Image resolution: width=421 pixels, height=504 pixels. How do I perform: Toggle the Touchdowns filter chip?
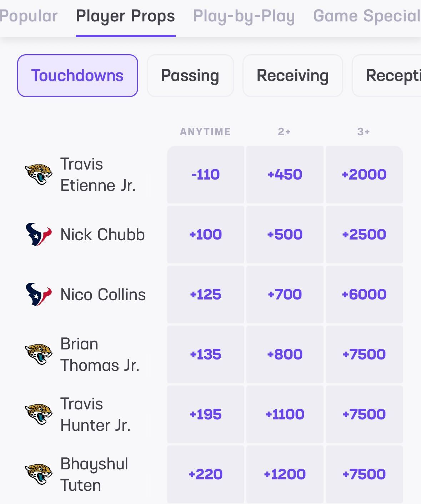click(77, 75)
